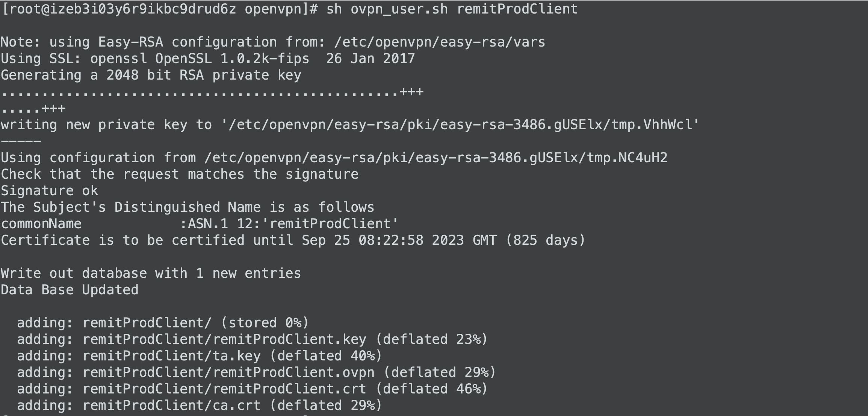Click the (825 days) text

[x=546, y=240]
